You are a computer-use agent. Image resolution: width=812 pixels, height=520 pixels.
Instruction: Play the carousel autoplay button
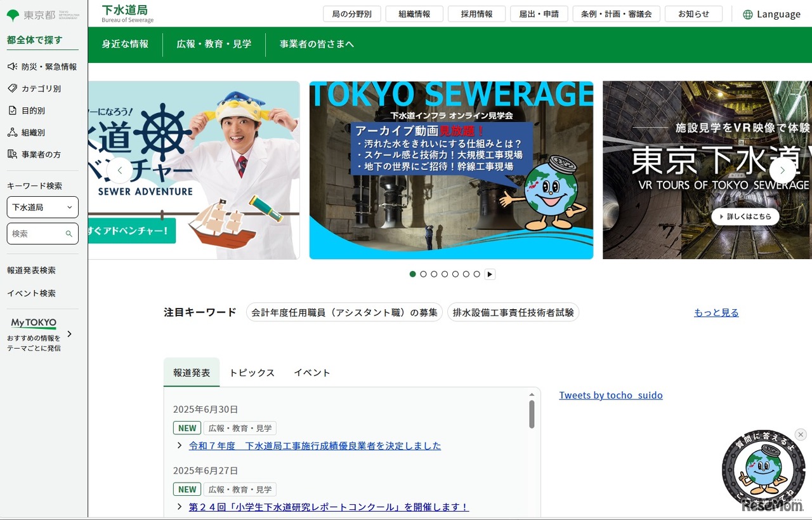pos(490,274)
